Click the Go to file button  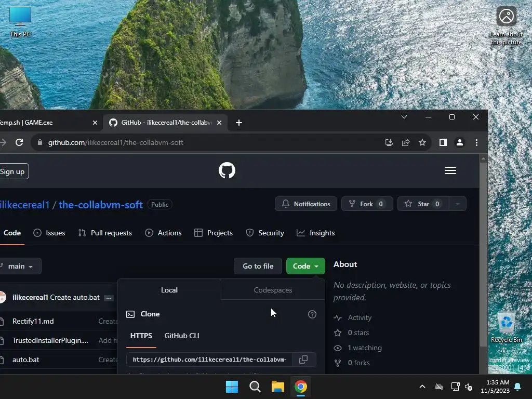click(258, 266)
